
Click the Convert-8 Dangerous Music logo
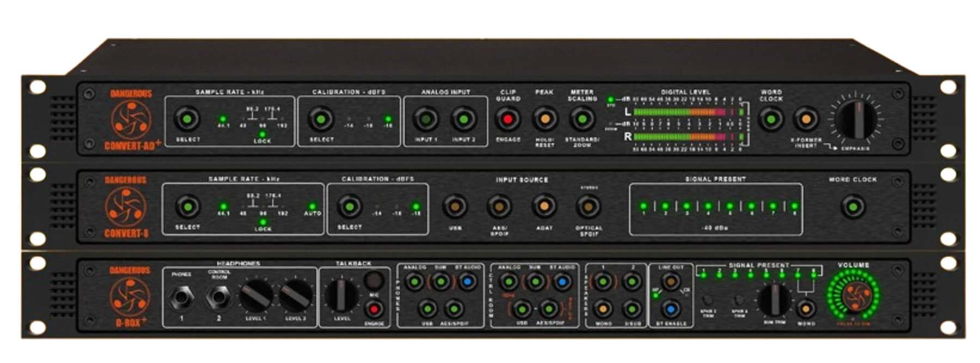point(126,207)
